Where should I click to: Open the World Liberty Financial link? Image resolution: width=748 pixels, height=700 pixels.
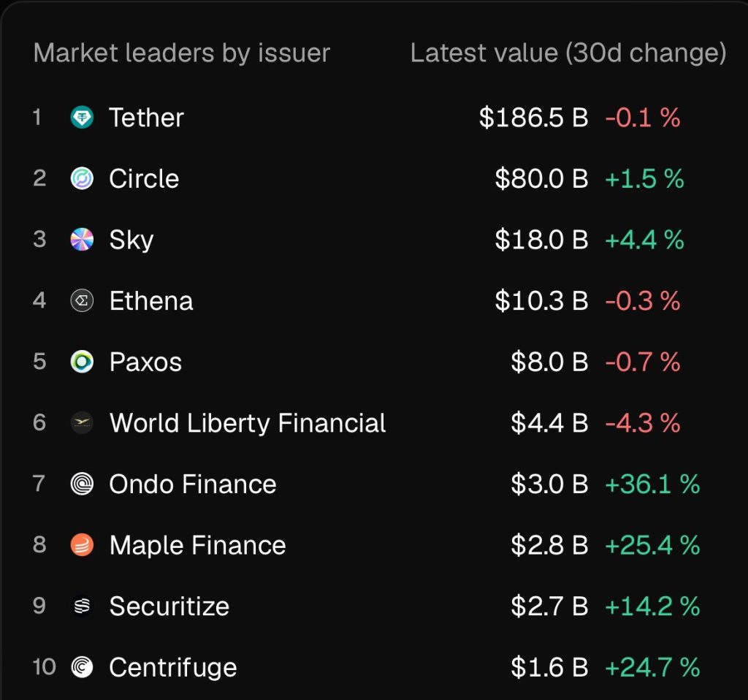[x=247, y=423]
